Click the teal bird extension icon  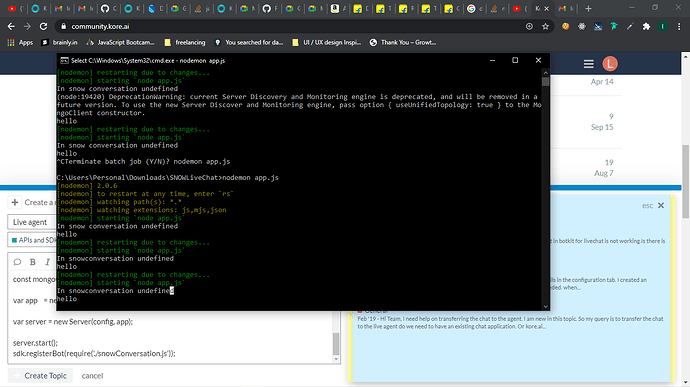click(614, 26)
